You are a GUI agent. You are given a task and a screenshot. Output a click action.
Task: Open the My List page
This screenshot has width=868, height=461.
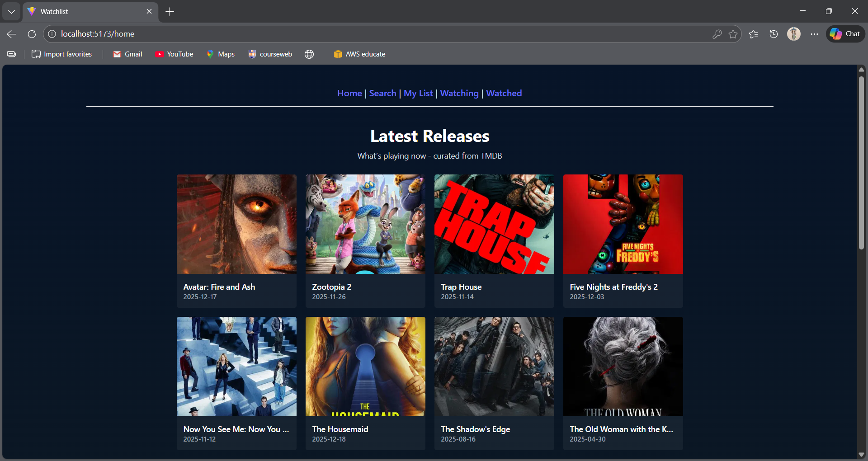[418, 93]
